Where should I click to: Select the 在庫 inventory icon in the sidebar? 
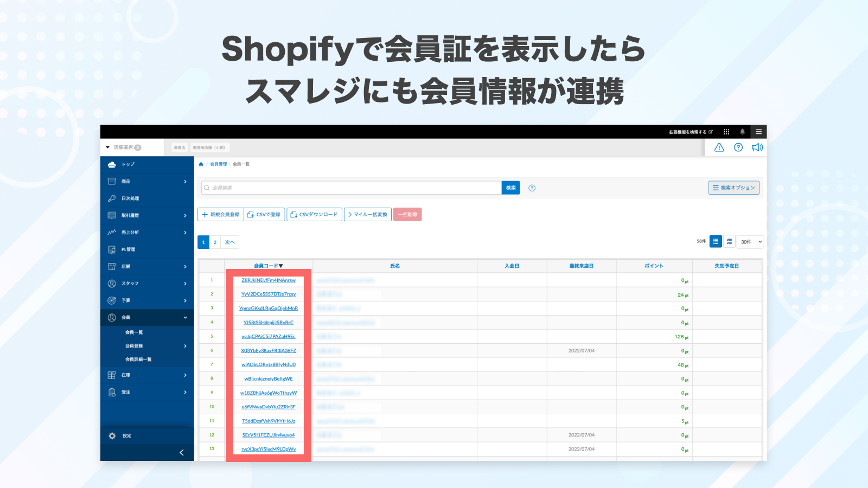click(x=112, y=375)
